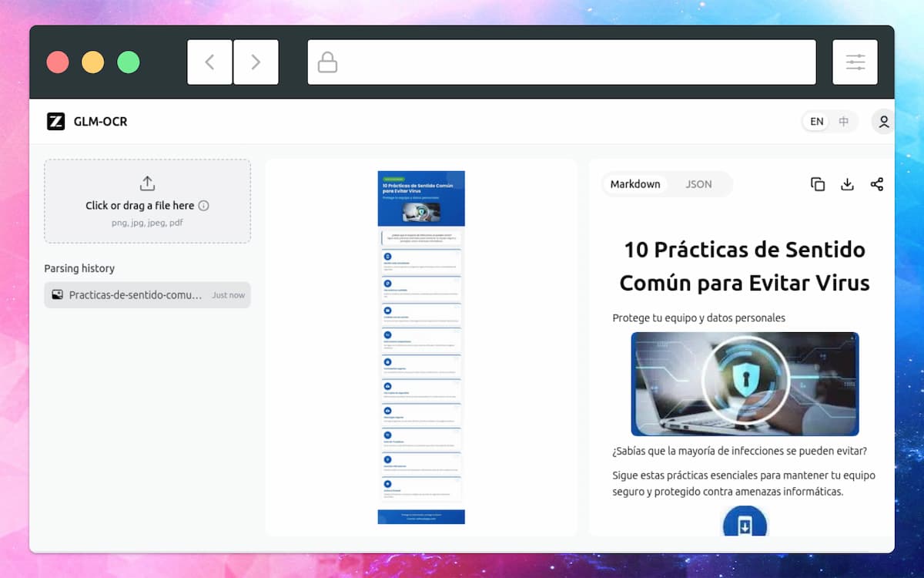Open the share options for the result
The height and width of the screenshot is (578, 924).
(x=877, y=184)
